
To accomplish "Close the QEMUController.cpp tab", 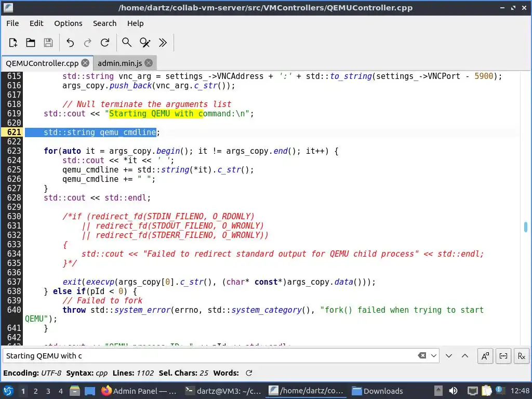I will (86, 63).
